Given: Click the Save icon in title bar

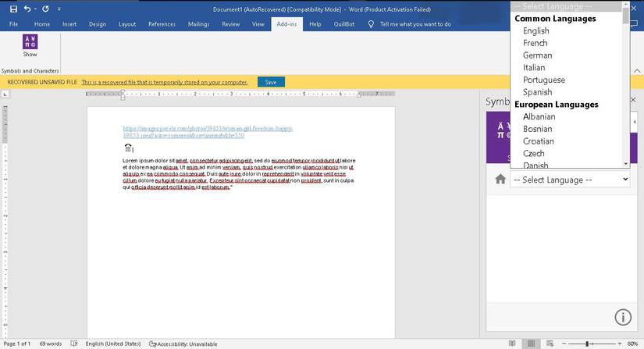Looking at the screenshot, I should click(x=13, y=9).
